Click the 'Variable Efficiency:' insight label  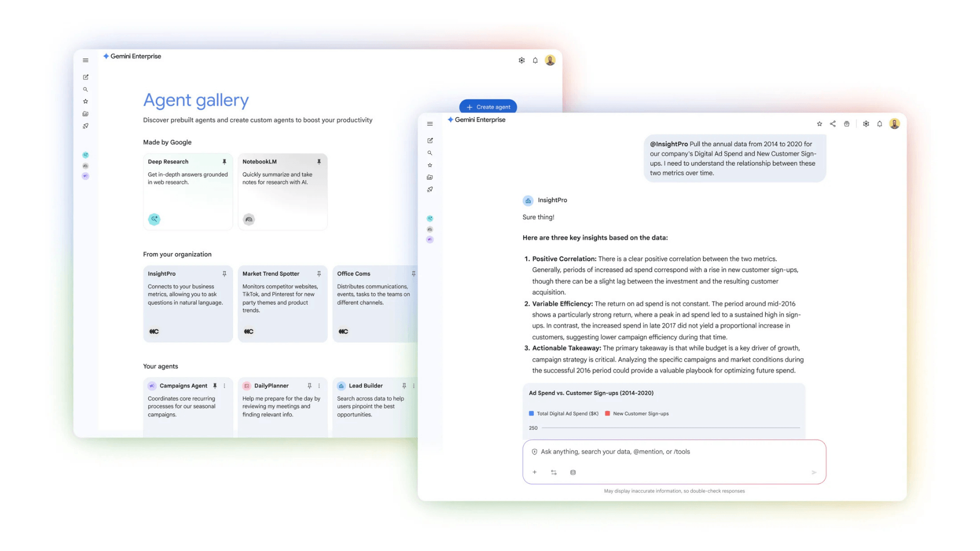(x=562, y=304)
